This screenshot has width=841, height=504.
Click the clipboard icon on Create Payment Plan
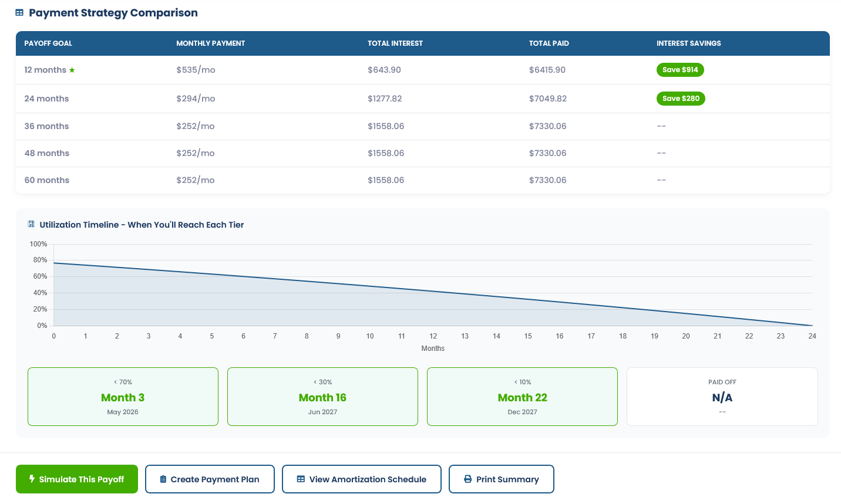163,479
